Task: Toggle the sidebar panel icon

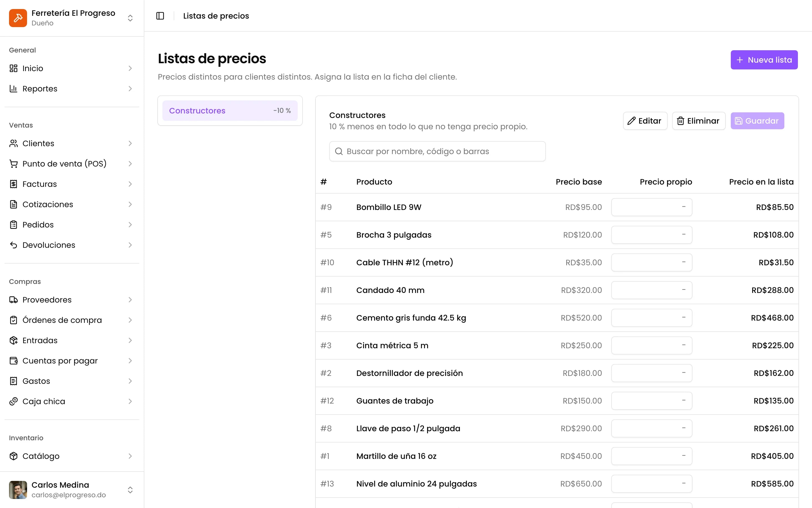Action: point(160,16)
